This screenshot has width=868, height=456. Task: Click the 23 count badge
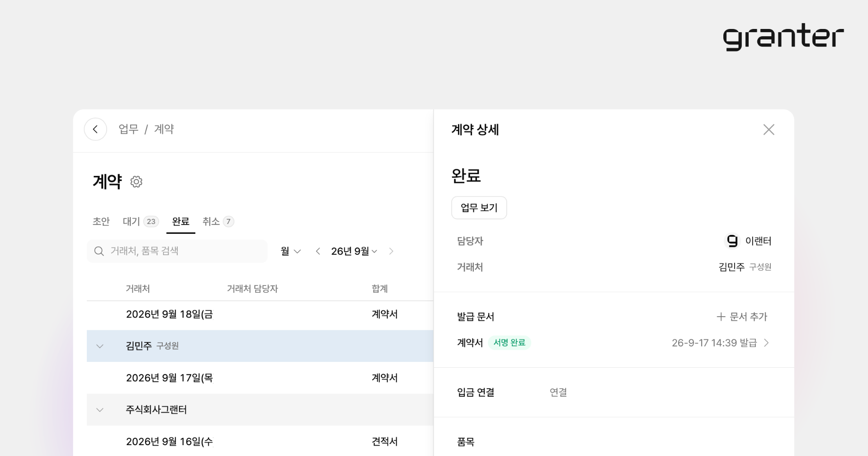click(x=151, y=222)
